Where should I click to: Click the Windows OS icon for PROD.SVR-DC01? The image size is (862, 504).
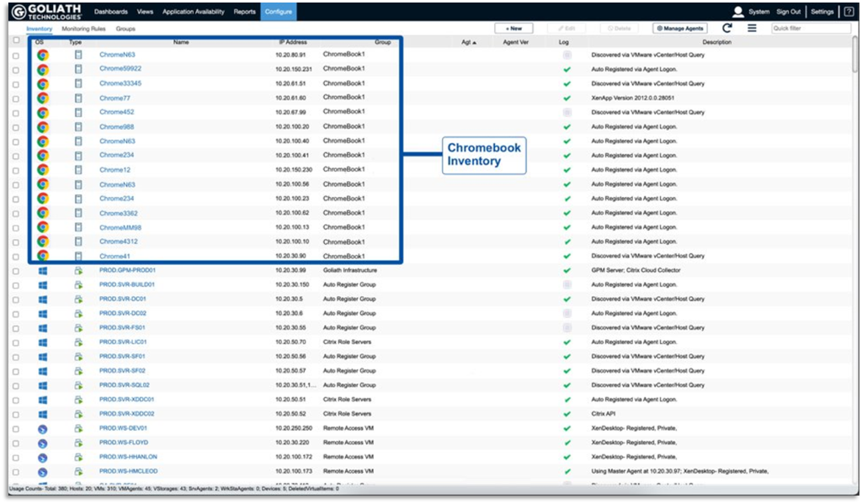tap(43, 299)
